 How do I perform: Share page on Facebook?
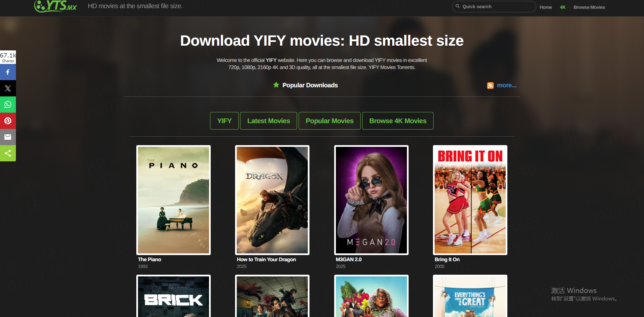pos(8,72)
